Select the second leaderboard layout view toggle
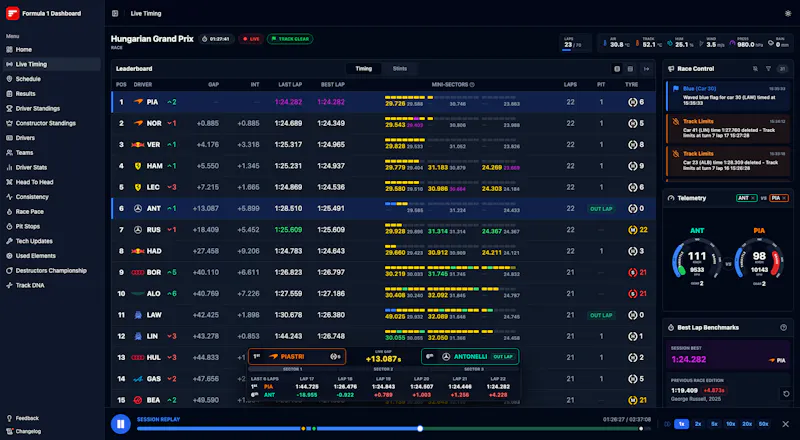Screen dimensions: 800x440 pos(630,69)
